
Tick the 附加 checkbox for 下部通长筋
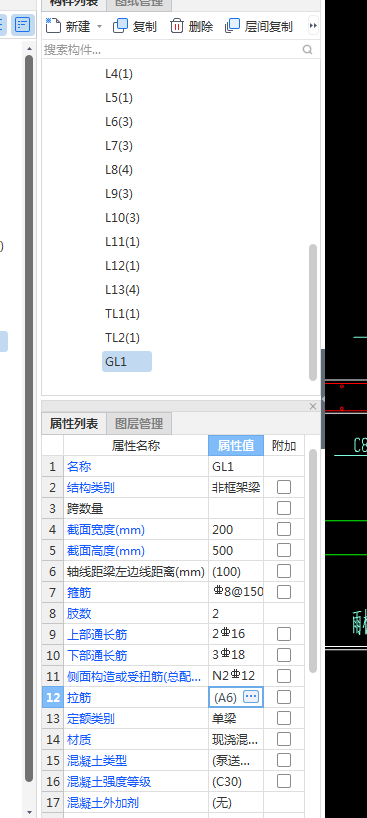pos(284,655)
